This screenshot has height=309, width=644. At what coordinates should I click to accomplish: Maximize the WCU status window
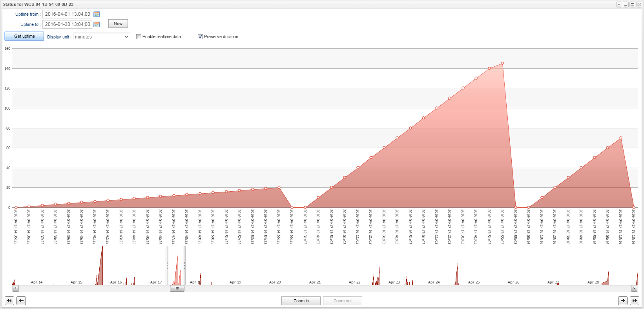(x=632, y=4)
